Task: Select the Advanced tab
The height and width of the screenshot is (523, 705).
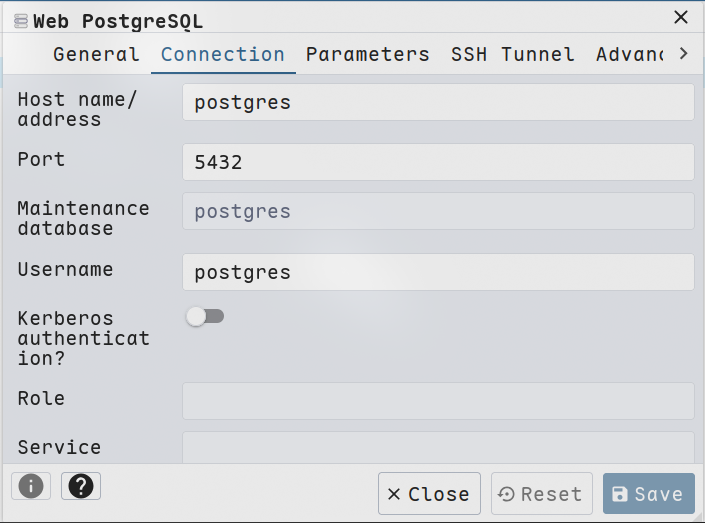Action: point(629,54)
